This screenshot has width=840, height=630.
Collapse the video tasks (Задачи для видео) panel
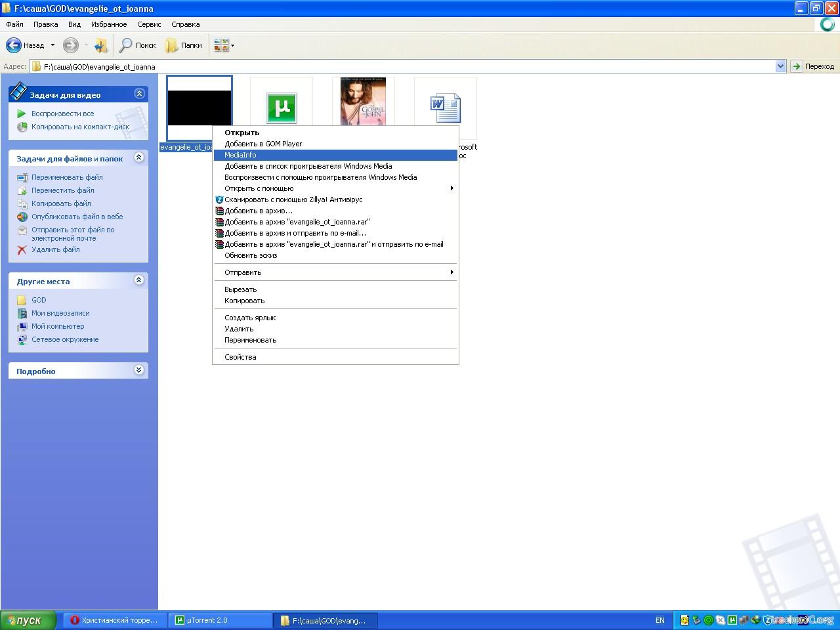pyautogui.click(x=139, y=94)
